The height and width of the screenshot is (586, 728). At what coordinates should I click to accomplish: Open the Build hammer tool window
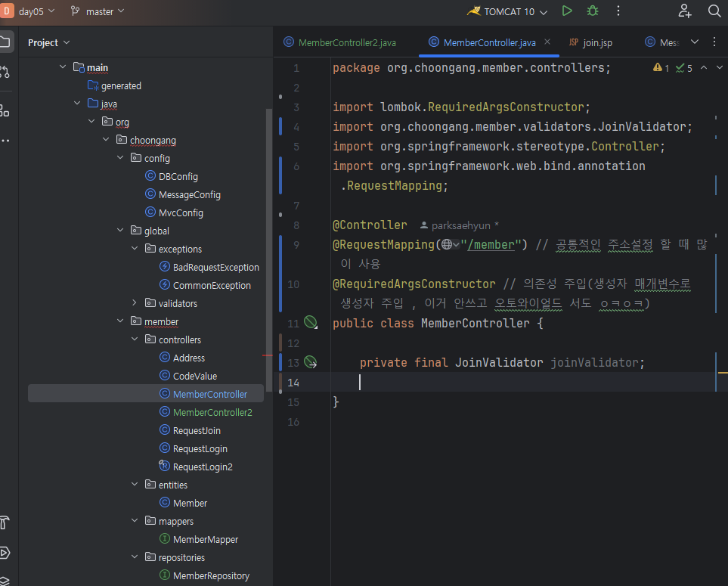click(5, 522)
